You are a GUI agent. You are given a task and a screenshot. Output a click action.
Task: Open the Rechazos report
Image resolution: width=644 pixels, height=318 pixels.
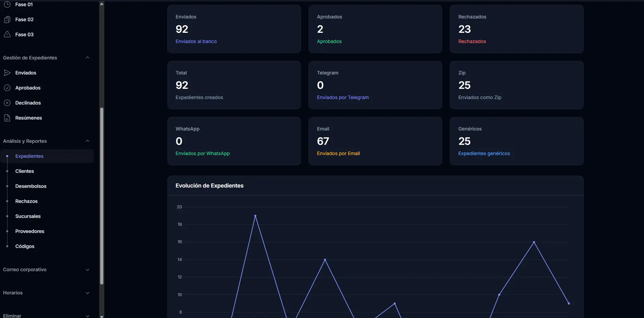(26, 201)
